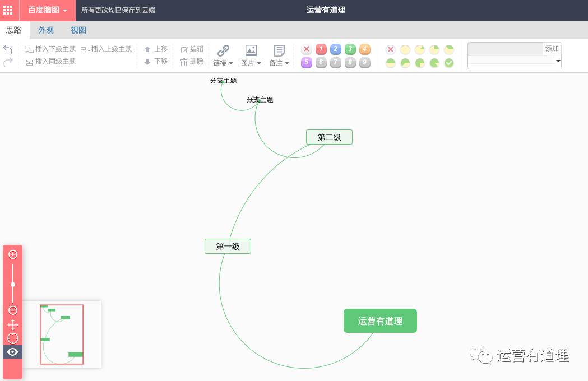Clear priority with the red X icon
This screenshot has width=588, height=381.
coord(307,49)
